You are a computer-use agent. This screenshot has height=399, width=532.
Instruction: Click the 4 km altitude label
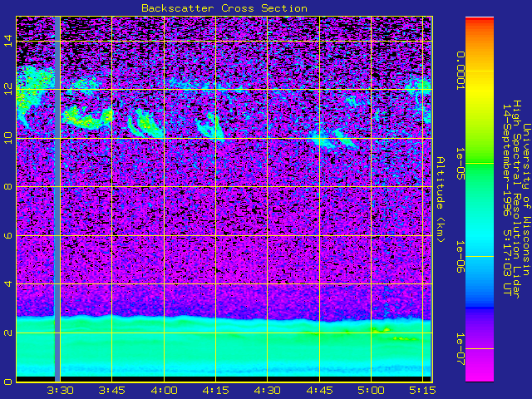point(8,283)
